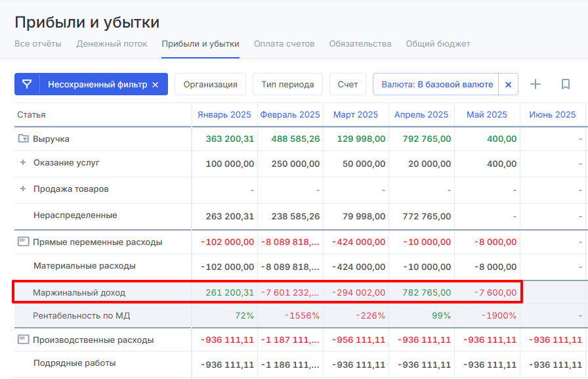Remove the unsaved filter with its X
This screenshot has width=588, height=379.
pos(156,85)
